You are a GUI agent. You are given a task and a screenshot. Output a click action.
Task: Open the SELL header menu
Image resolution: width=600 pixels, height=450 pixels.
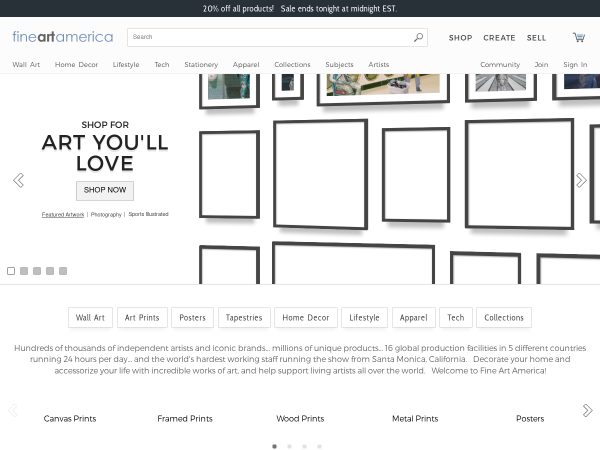click(x=536, y=38)
